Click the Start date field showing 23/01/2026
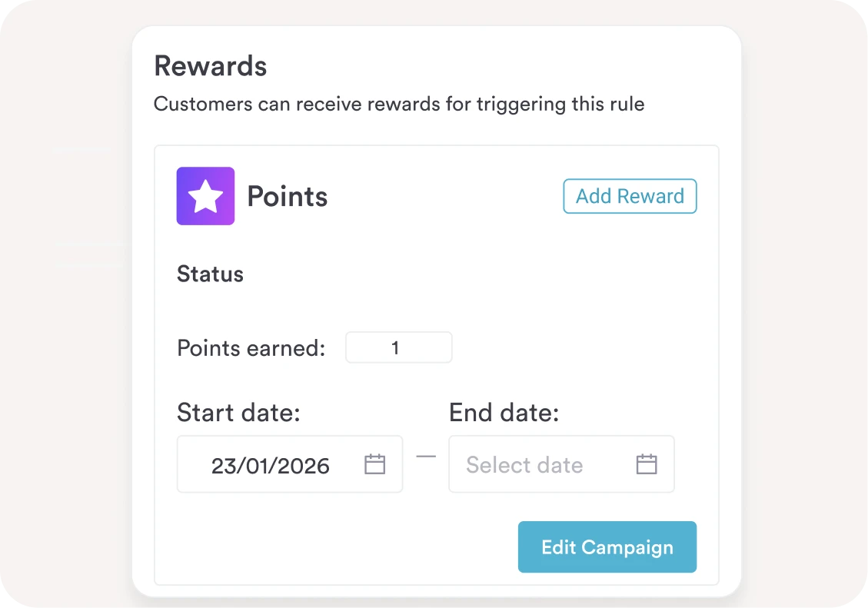This screenshot has width=868, height=608. (290, 464)
